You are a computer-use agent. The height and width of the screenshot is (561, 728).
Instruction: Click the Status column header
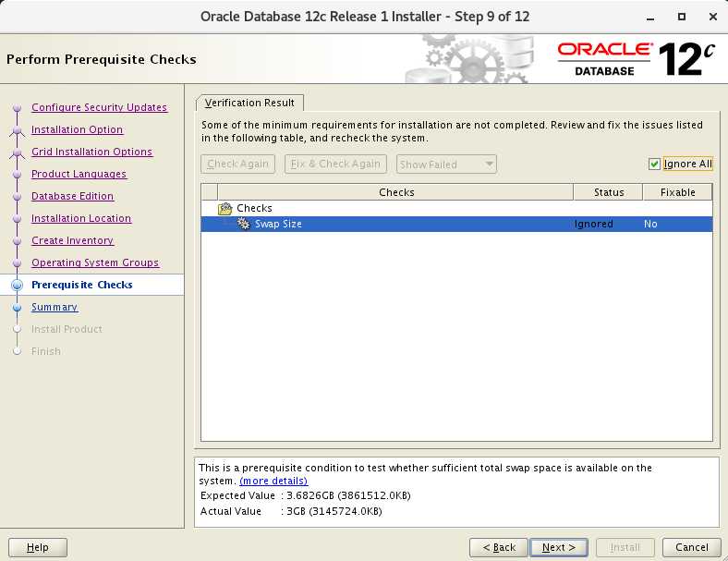tap(608, 192)
